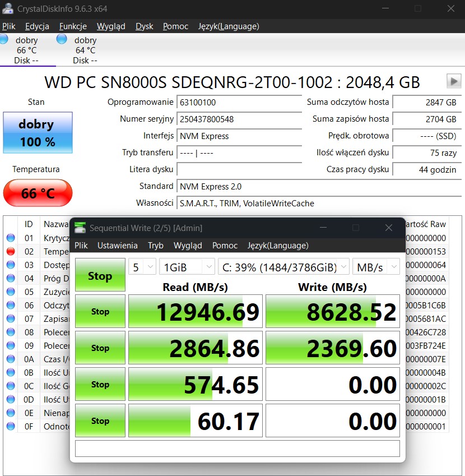
Task: Open the Dysk menu
Action: [x=145, y=26]
